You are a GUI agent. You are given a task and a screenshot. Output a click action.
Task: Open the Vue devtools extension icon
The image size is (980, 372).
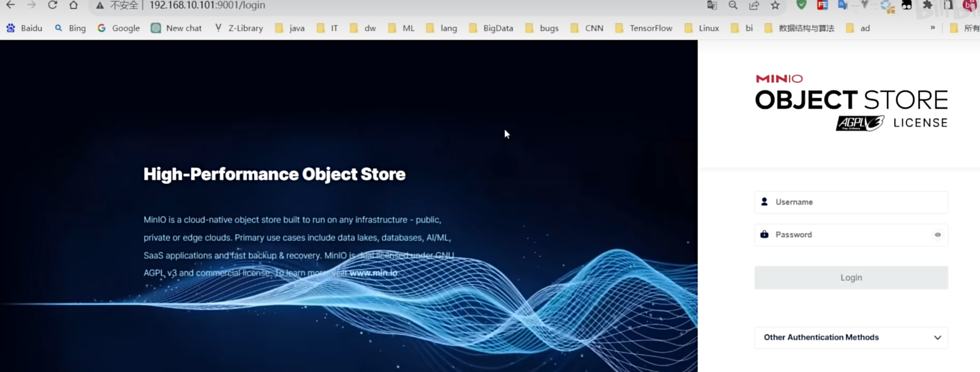pos(864,5)
